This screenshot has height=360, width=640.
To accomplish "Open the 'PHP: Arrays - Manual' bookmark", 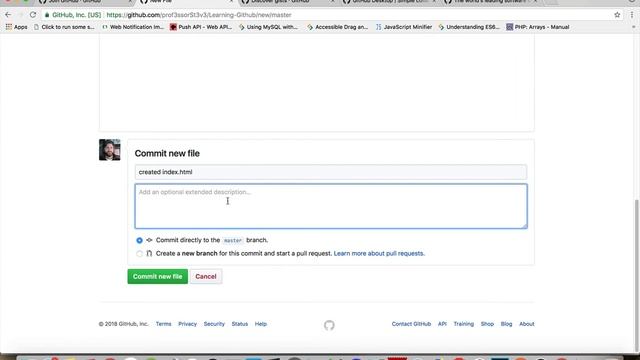I will pyautogui.click(x=538, y=27).
